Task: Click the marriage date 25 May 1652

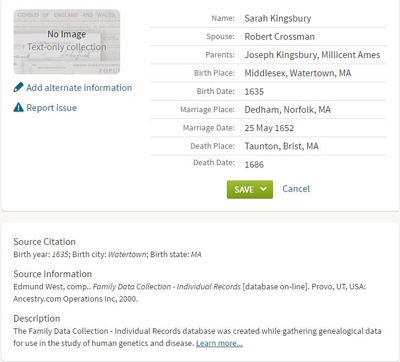Action: point(269,128)
